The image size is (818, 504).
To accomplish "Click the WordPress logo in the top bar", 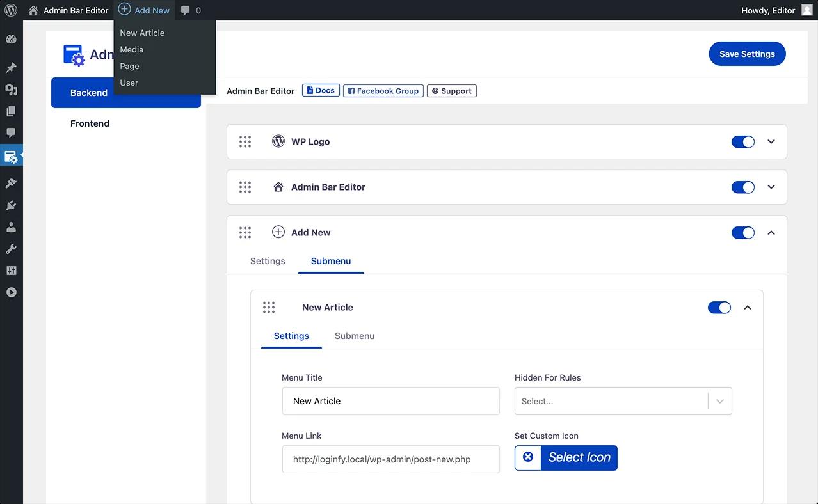I will click(10, 10).
